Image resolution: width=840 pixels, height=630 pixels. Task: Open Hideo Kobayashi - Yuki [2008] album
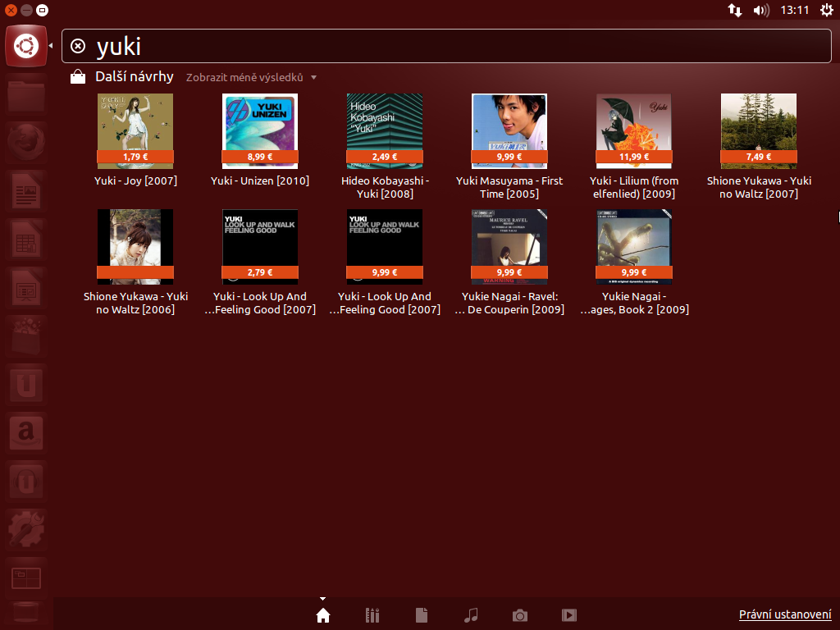pos(385,147)
